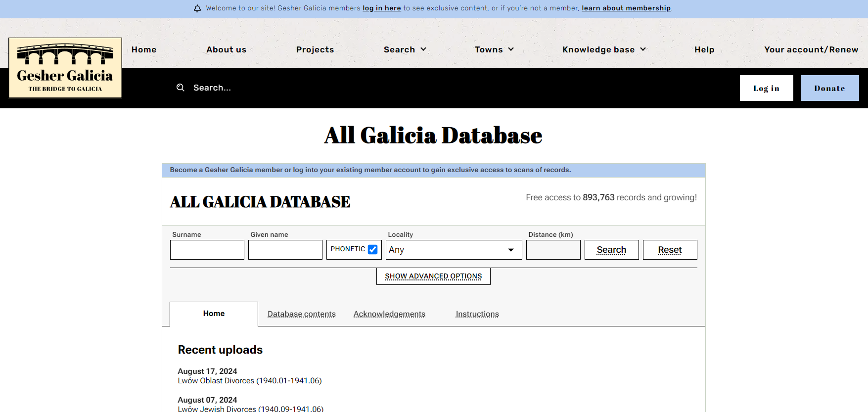Open the Locality dropdown set to Any
Image resolution: width=868 pixels, height=412 pixels.
(454, 250)
